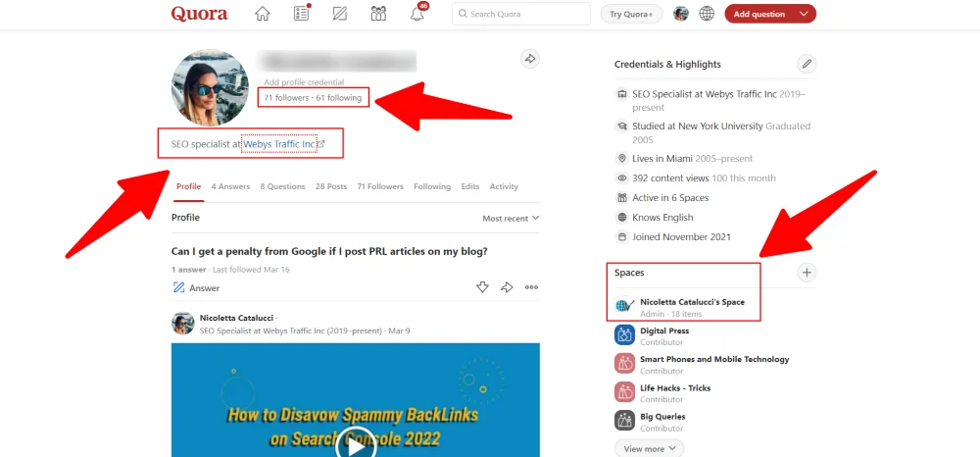Open the language globe icon
The width and height of the screenshot is (980, 457).
coord(707,14)
